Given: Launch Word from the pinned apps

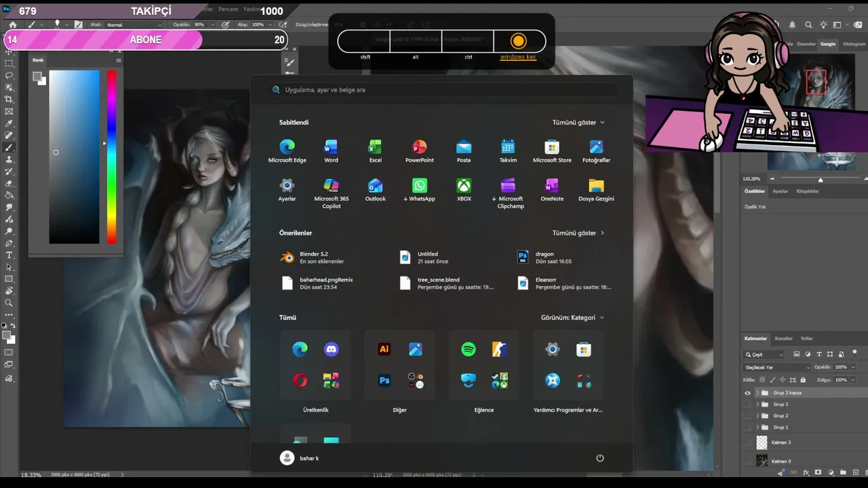Looking at the screenshot, I should coord(331,151).
